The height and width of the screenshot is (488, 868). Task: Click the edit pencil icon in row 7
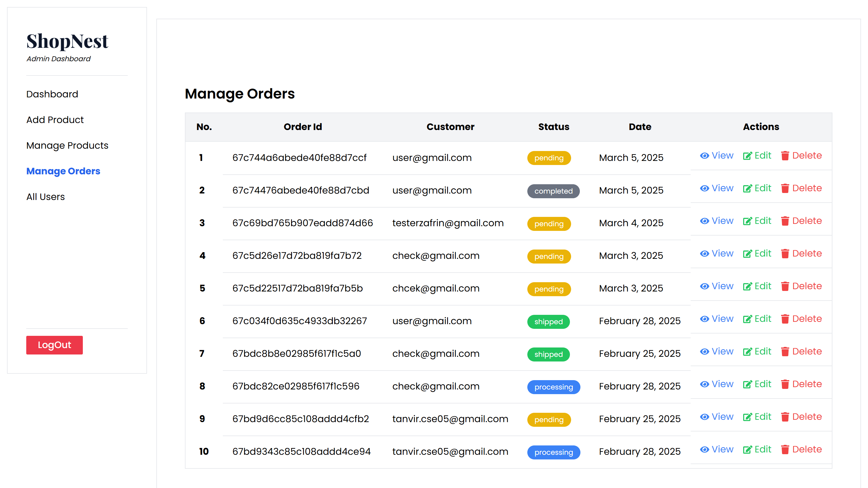click(747, 352)
